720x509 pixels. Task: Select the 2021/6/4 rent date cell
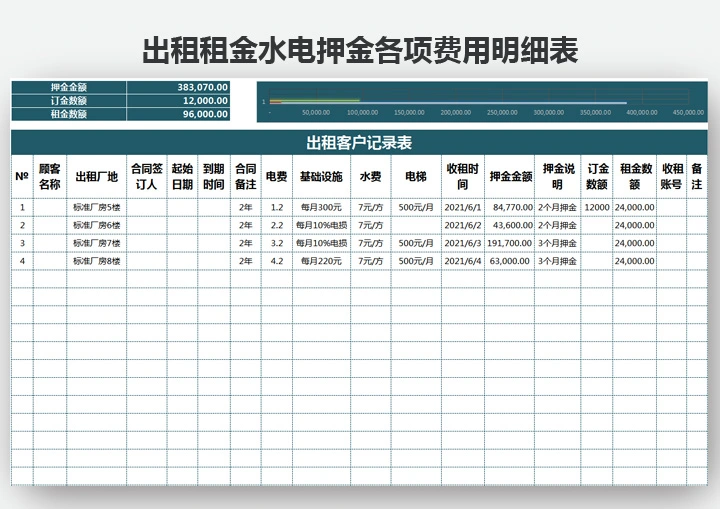pos(463,261)
